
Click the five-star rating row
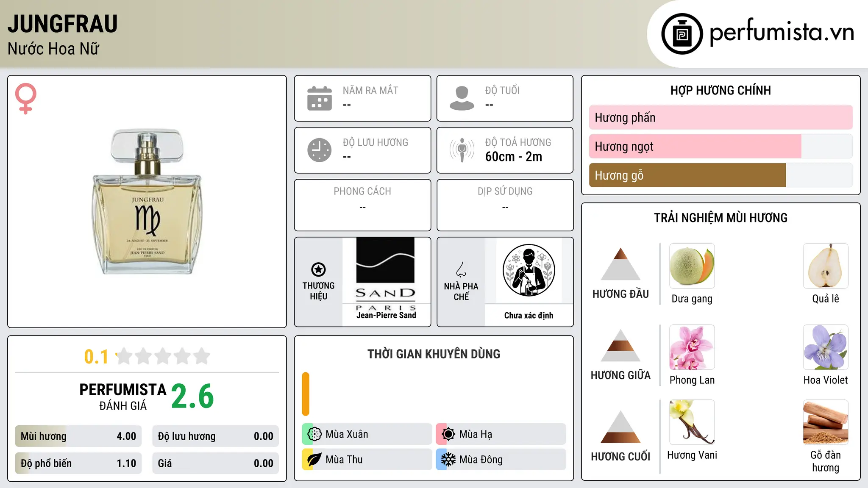[163, 356]
